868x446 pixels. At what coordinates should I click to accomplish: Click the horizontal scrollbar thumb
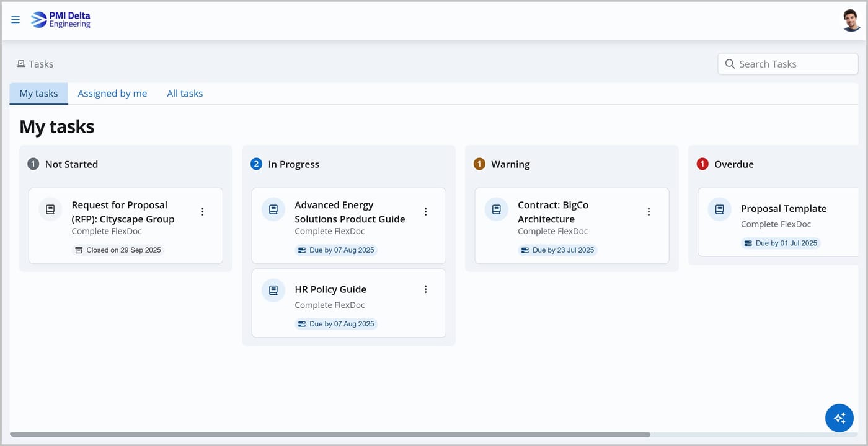(330, 435)
